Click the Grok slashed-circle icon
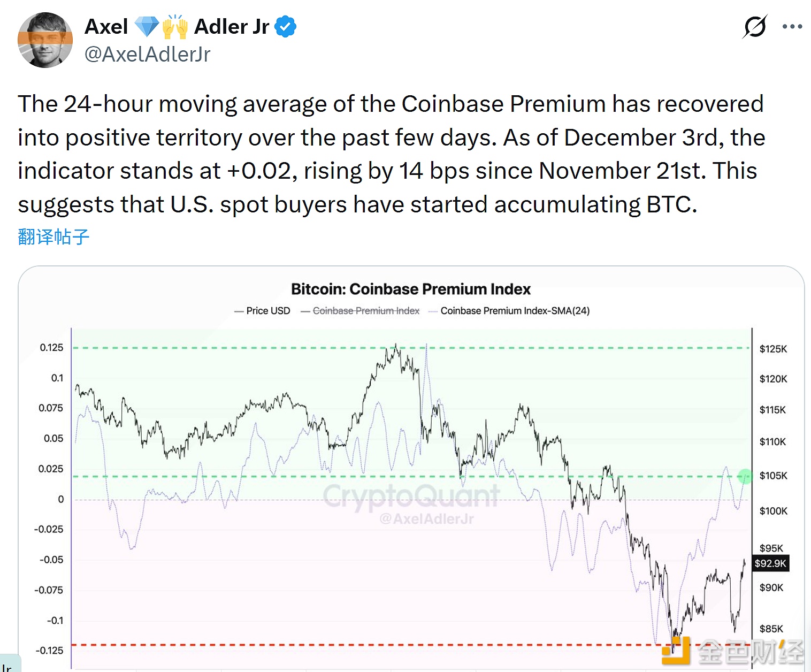This screenshot has width=811, height=672. click(x=755, y=26)
